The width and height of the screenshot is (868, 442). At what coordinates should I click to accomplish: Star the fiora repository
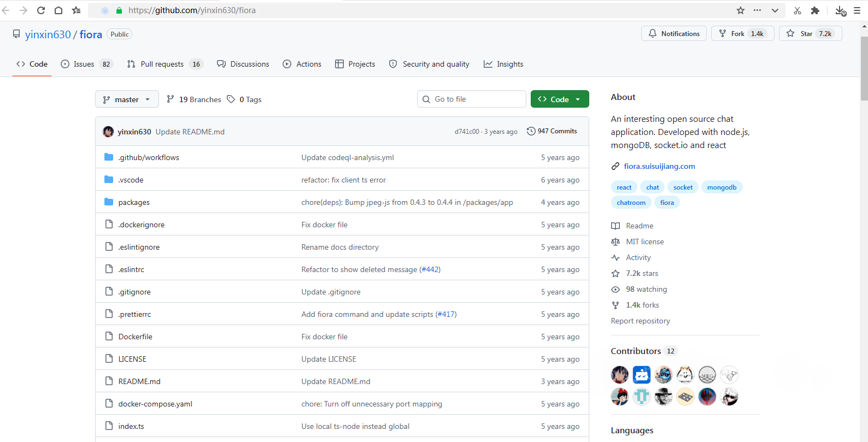click(x=811, y=34)
